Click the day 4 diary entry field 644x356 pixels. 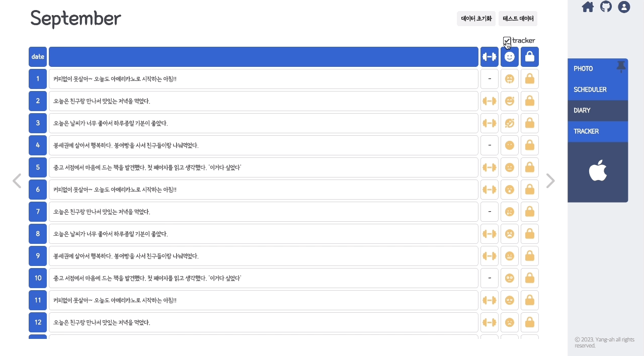click(264, 145)
